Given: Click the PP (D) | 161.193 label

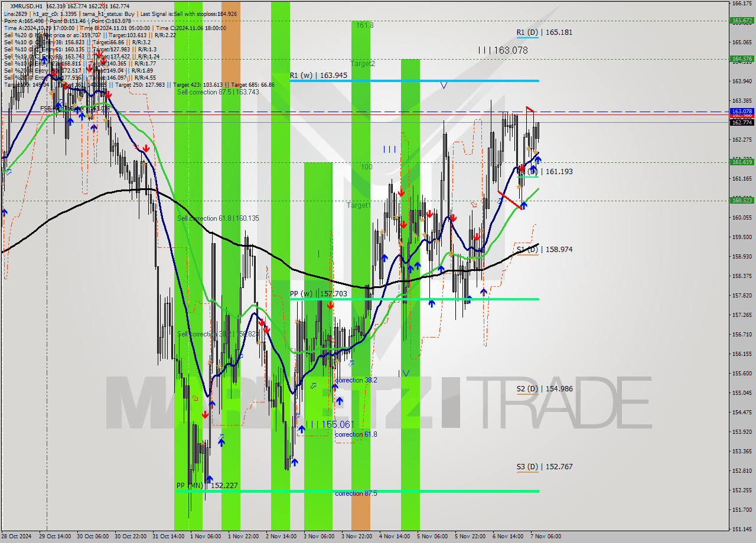Looking at the screenshot, I should [544, 172].
